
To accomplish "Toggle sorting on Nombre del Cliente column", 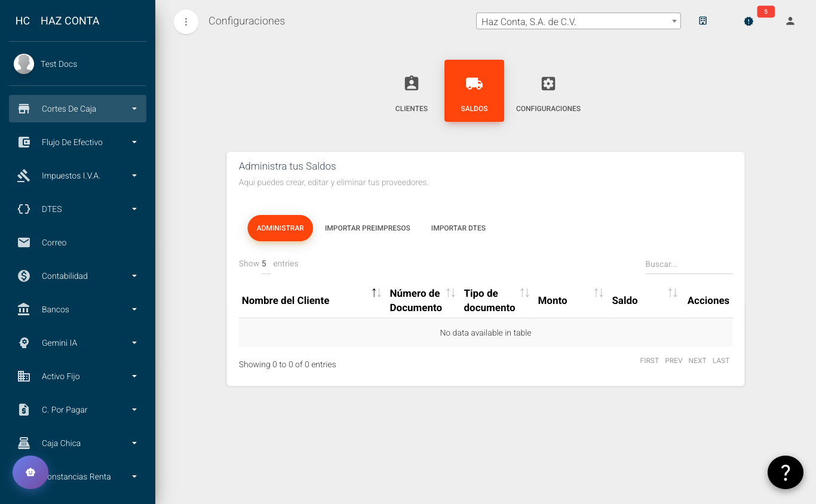I will (x=376, y=293).
